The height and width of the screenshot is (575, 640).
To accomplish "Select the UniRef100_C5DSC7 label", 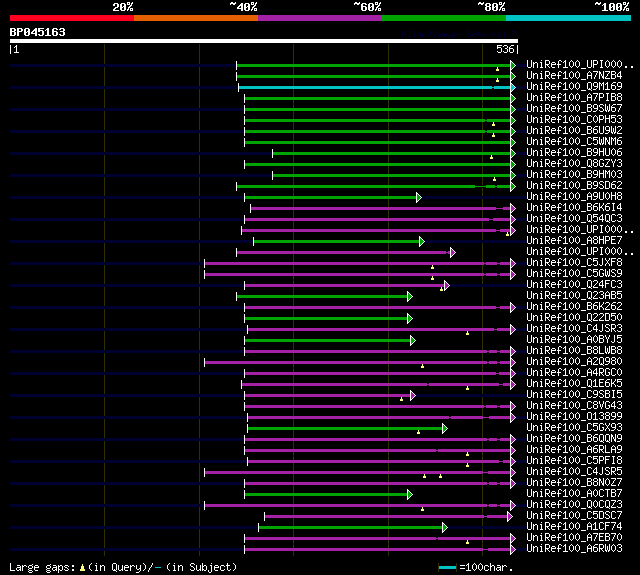I will (x=574, y=516).
